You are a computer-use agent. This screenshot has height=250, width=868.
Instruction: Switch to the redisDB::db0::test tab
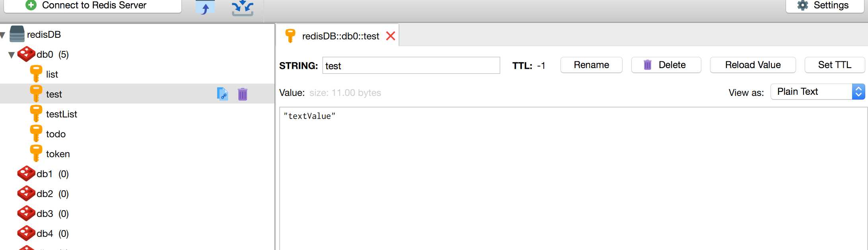(x=341, y=36)
